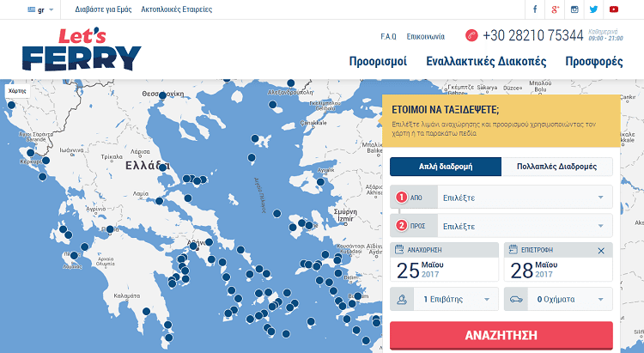Click the +30 28210 75344 phone number
Image resolution: width=644 pixels, height=353 pixels.
(532, 35)
